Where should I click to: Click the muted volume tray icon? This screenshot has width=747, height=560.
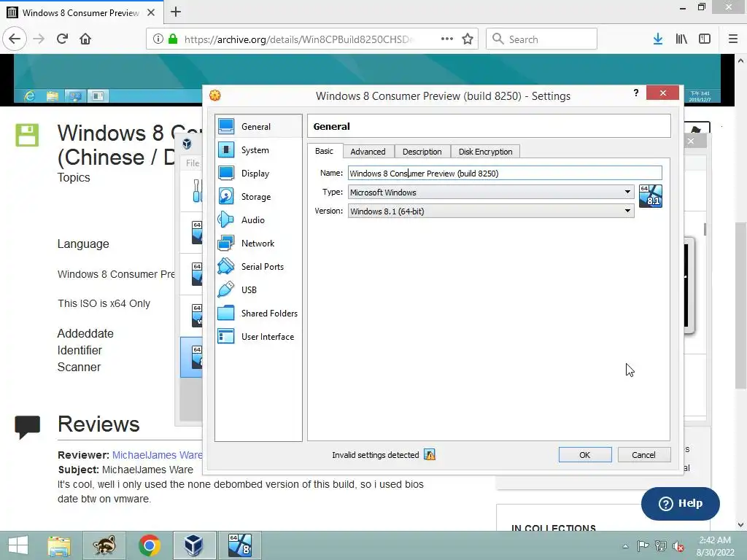click(x=678, y=546)
